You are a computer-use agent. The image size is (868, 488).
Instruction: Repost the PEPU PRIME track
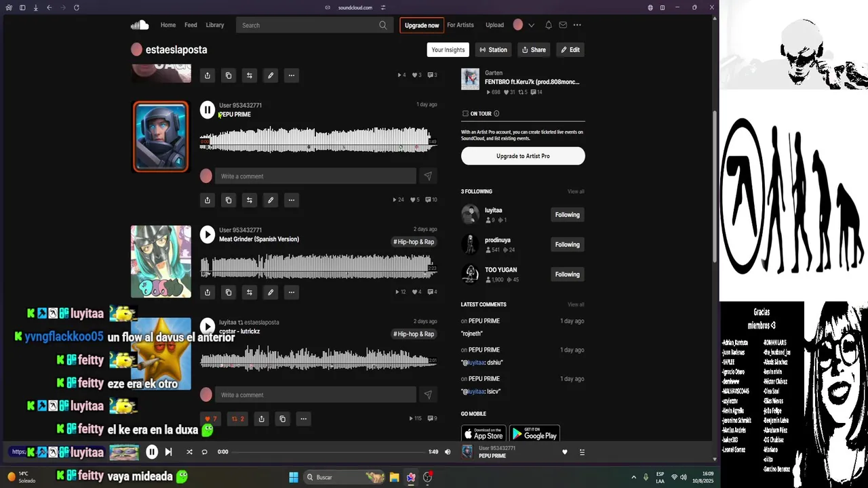pos(250,200)
